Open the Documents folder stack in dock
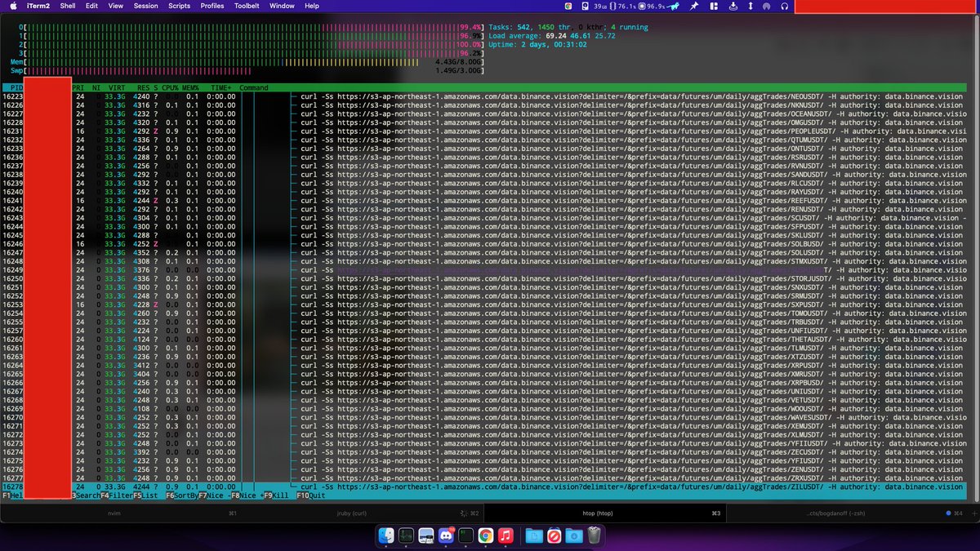This screenshot has height=551, width=980. [534, 535]
